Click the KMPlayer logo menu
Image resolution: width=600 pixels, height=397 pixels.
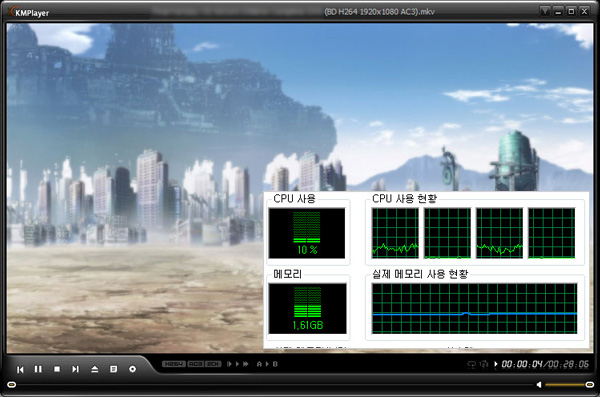pyautogui.click(x=28, y=12)
